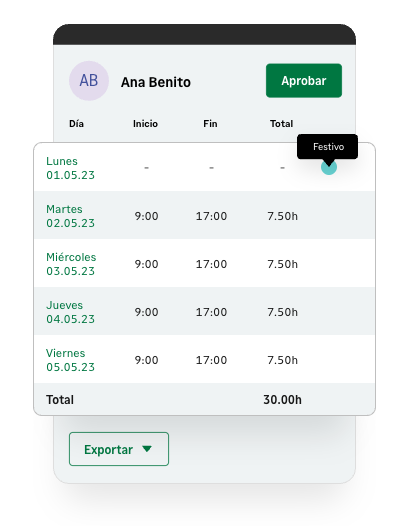
Task: Approve timesheet with Aprobar button
Action: point(304,81)
